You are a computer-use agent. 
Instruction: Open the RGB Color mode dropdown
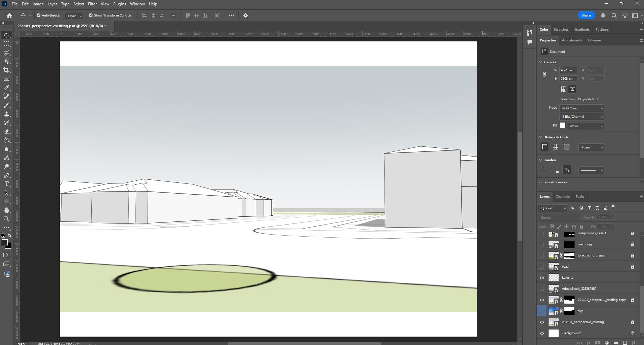click(x=581, y=108)
